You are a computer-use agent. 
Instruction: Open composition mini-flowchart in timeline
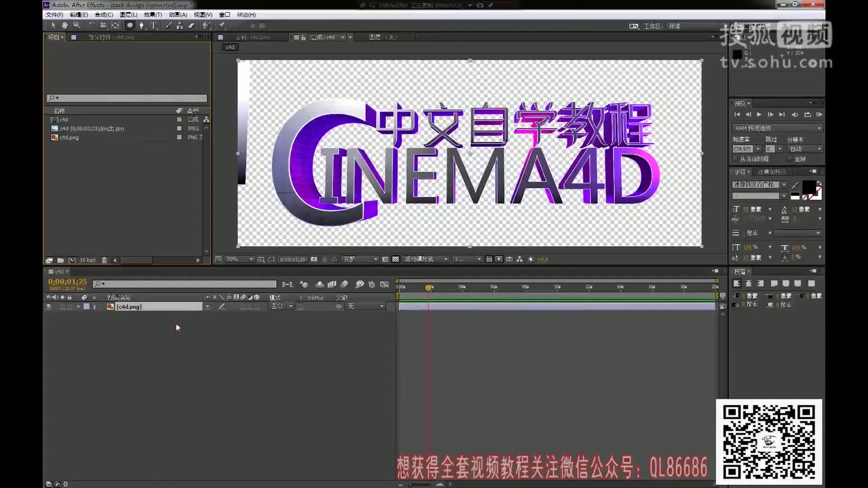pyautogui.click(x=287, y=284)
